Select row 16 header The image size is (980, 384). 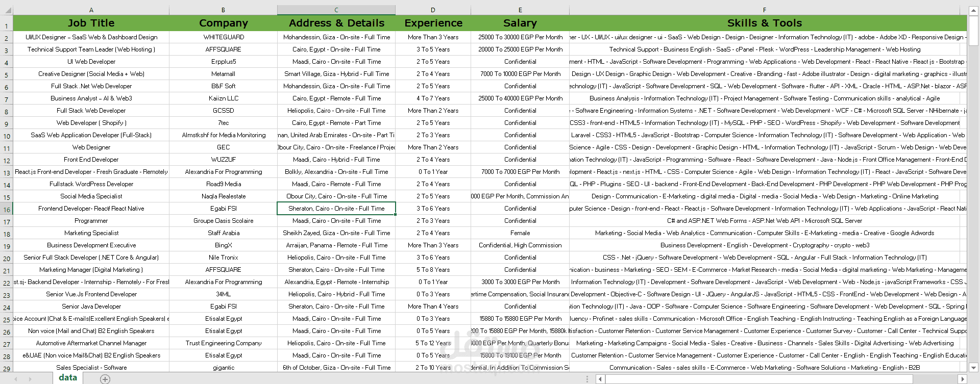[7, 209]
